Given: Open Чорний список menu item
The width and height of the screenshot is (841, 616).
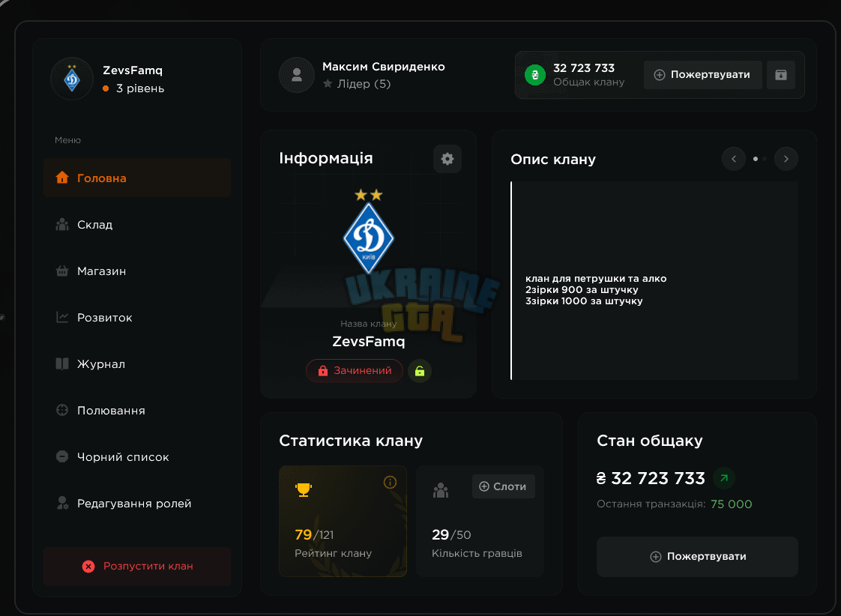Looking at the screenshot, I should point(137,457).
